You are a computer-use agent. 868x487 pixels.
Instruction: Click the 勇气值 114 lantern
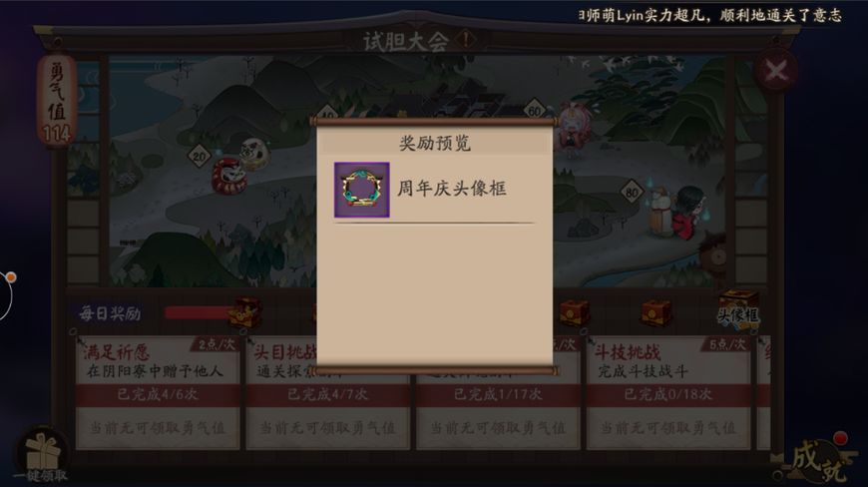pyautogui.click(x=57, y=102)
